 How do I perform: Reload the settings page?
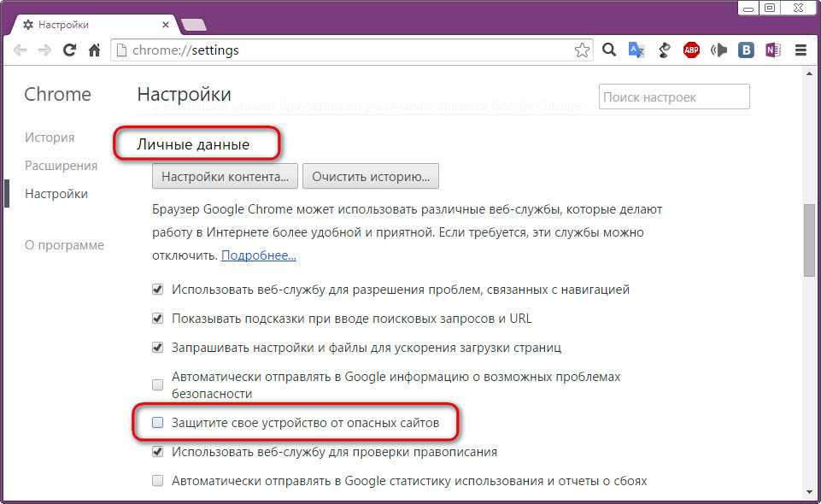[69, 50]
